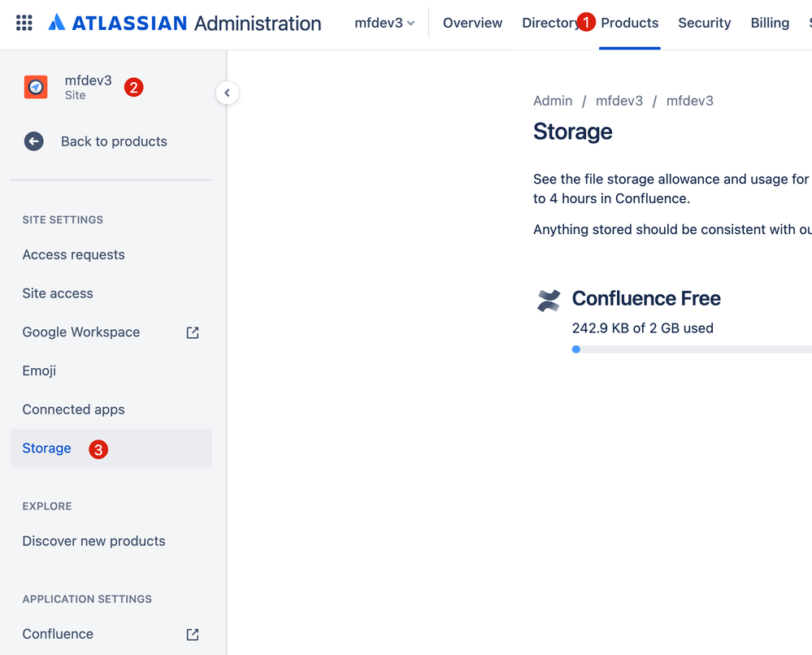Switch to the Overview tab
This screenshot has width=812, height=655.
coord(472,23)
